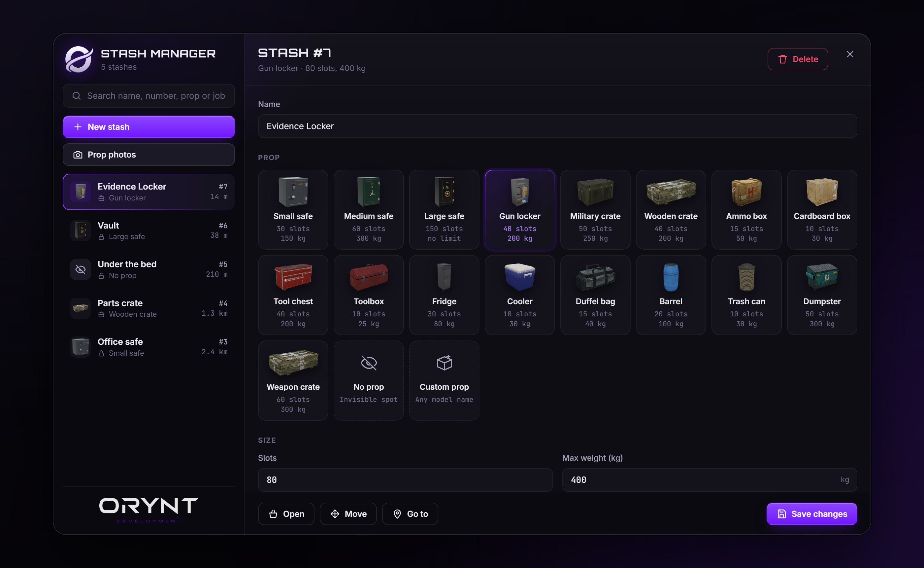Save changes to the stash
Screen dimensions: 924x568
(x=811, y=514)
